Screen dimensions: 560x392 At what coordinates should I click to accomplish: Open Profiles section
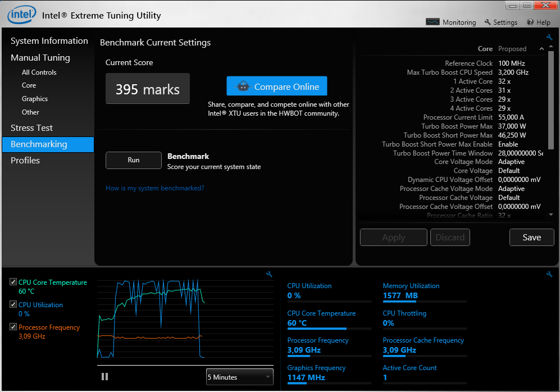(x=25, y=160)
